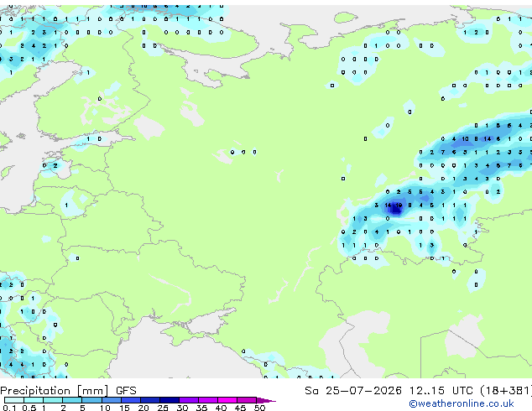Click the purple arrow tip above 50 mm
The width and height of the screenshot is (532, 411).
click(266, 400)
